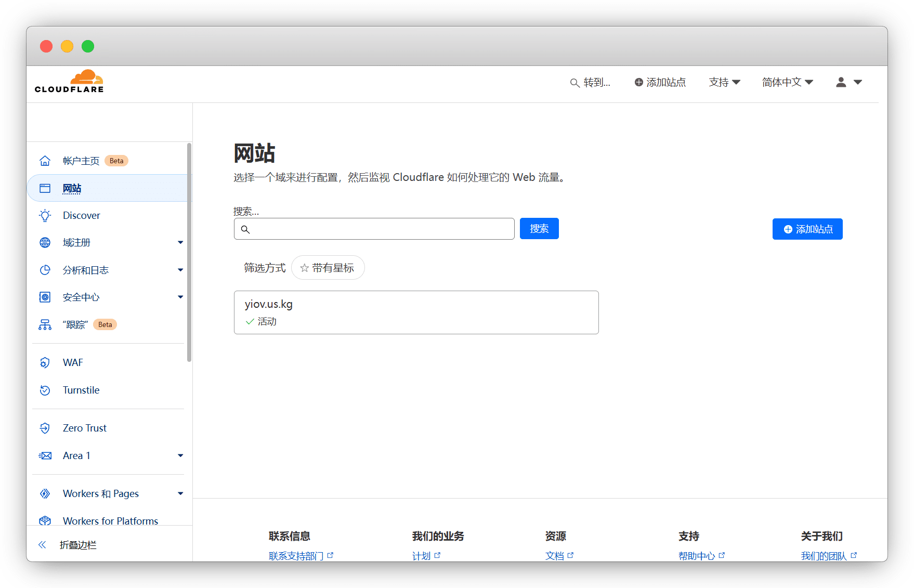Click the Zero Trust icon

45,428
